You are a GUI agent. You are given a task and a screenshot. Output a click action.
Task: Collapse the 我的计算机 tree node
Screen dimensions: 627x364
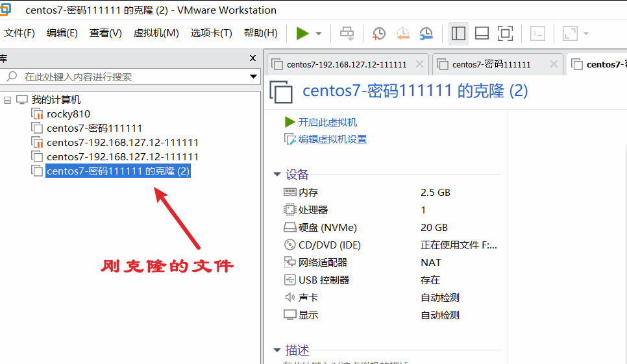(x=8, y=100)
